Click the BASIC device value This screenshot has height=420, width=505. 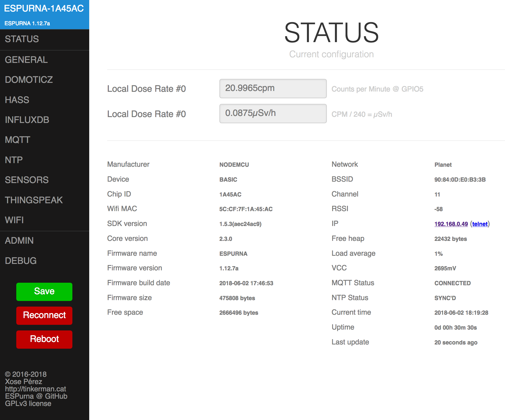pos(228,180)
